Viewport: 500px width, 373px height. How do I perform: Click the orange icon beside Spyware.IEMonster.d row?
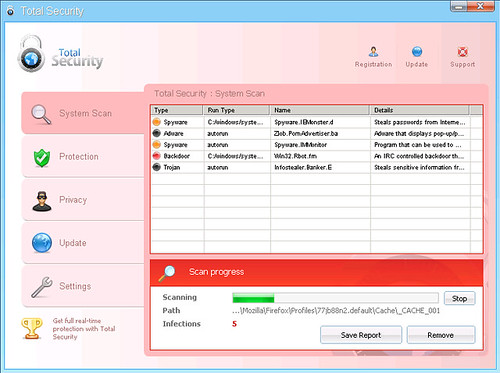[156, 122]
